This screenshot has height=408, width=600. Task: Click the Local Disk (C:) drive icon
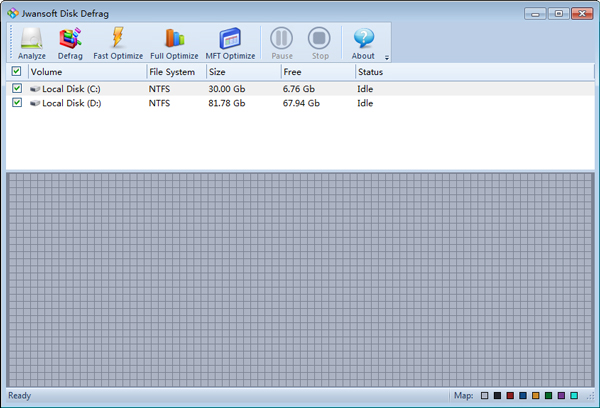click(35, 89)
